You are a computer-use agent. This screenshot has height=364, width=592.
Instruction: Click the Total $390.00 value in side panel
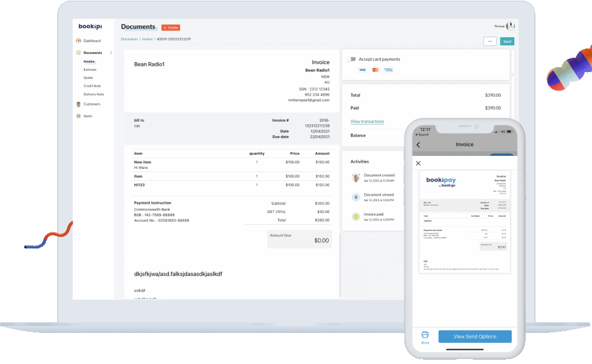[x=493, y=95]
